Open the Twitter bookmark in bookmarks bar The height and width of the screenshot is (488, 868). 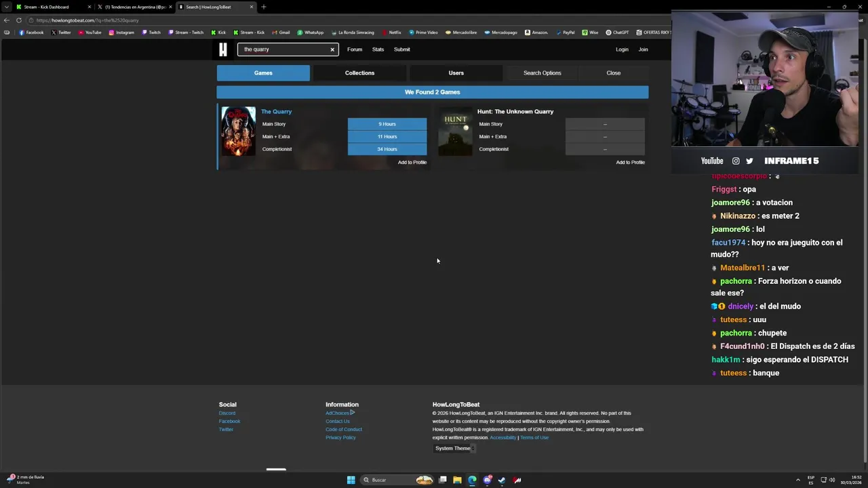pyautogui.click(x=61, y=33)
